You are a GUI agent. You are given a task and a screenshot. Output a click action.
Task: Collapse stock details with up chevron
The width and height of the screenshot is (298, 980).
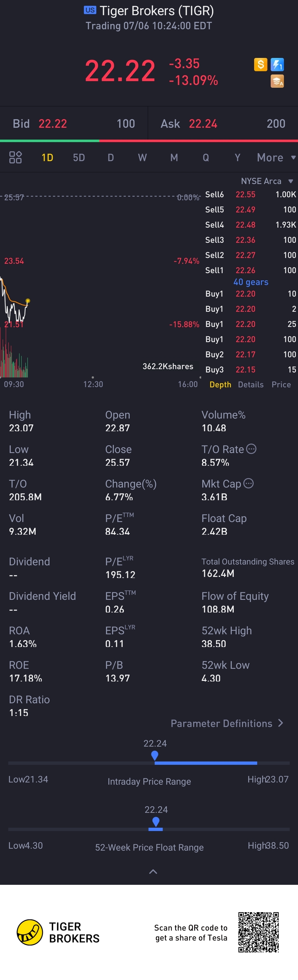(x=153, y=872)
